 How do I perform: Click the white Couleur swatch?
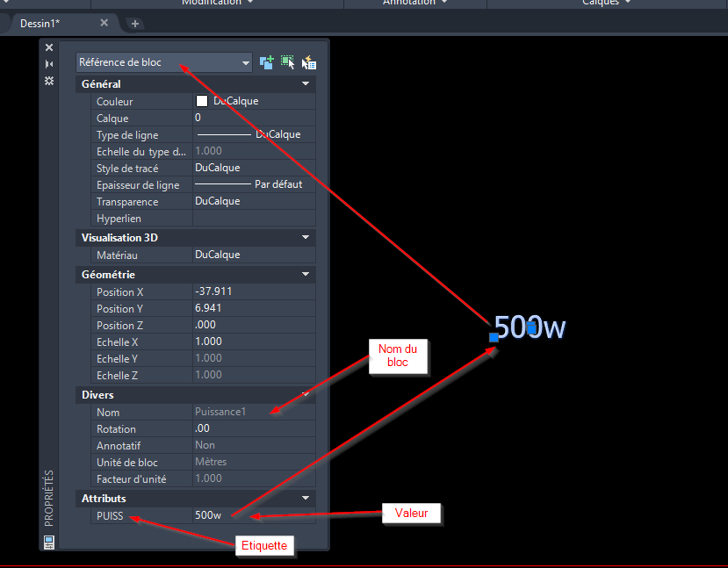(x=202, y=101)
